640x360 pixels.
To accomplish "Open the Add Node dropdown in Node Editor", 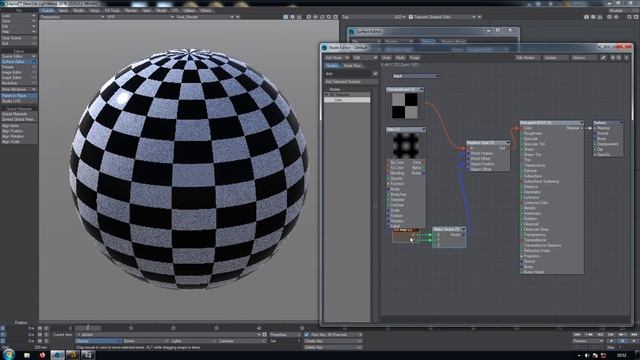I will pyautogui.click(x=337, y=58).
